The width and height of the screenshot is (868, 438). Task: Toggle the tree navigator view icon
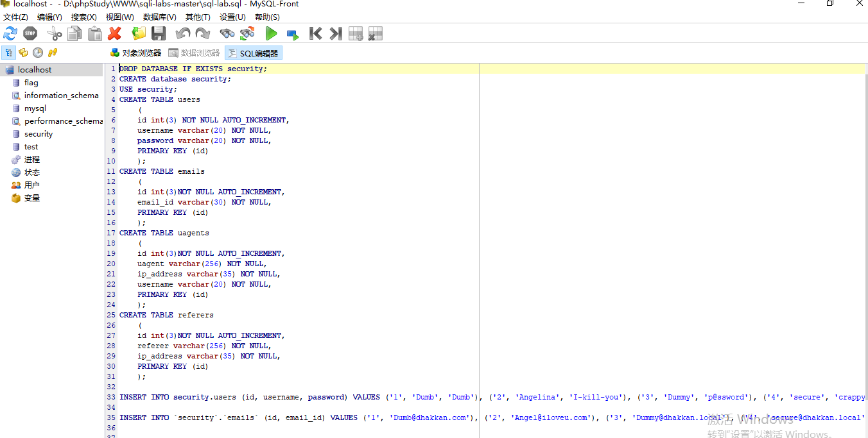tap(10, 52)
